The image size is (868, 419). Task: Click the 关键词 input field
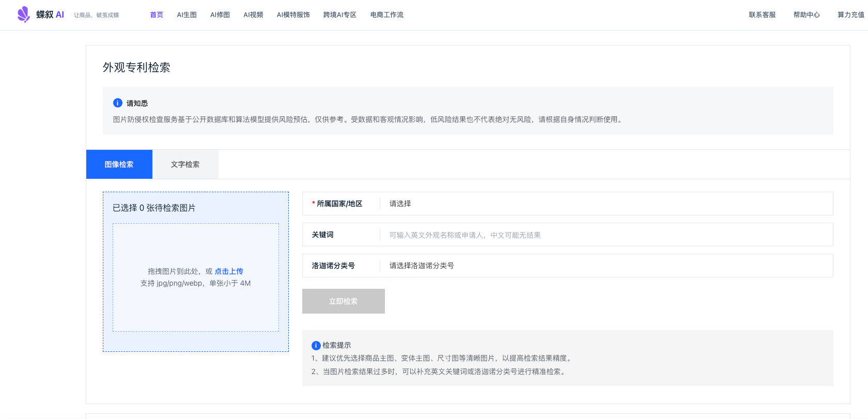(x=568, y=235)
